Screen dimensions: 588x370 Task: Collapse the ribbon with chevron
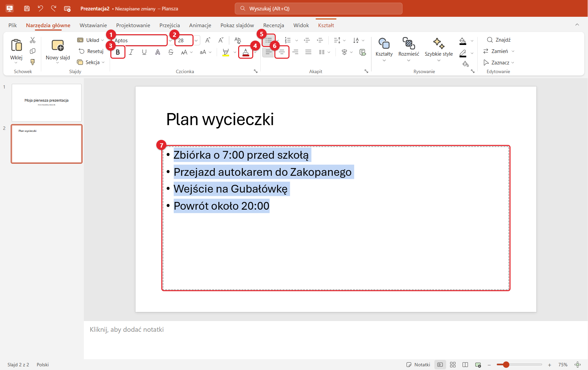point(577,24)
